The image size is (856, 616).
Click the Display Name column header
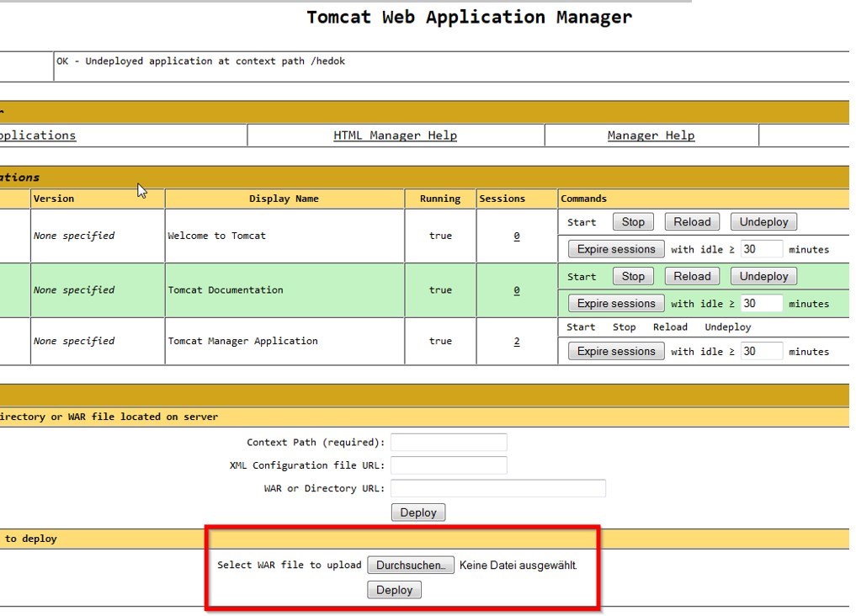pyautogui.click(x=284, y=199)
